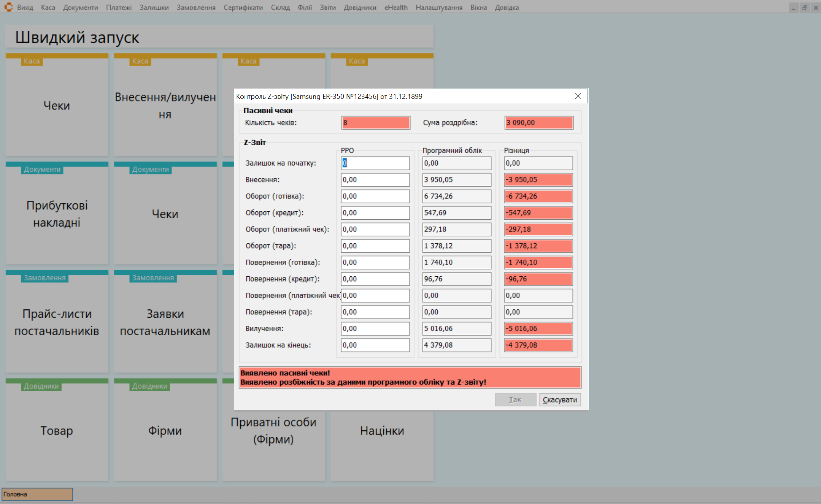Click the orange application logo icon

(8, 7)
